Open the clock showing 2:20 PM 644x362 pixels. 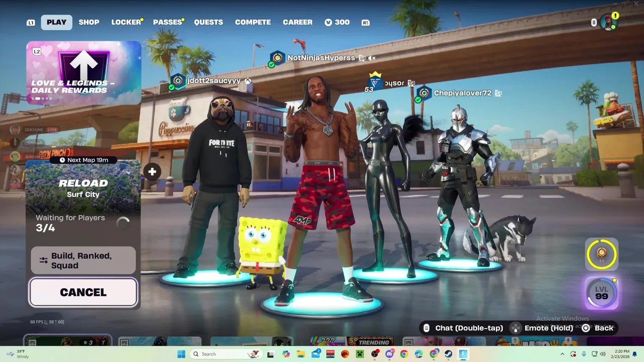coord(620,354)
